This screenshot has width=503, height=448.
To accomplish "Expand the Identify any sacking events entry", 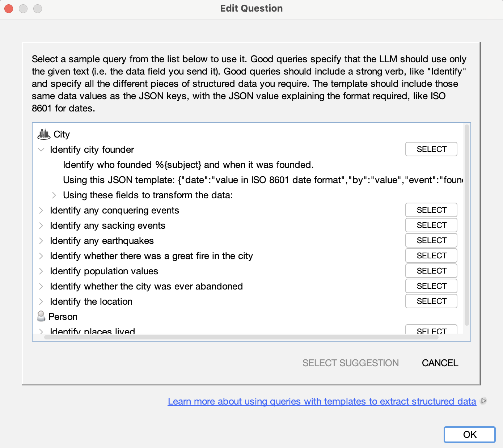I will click(x=41, y=225).
